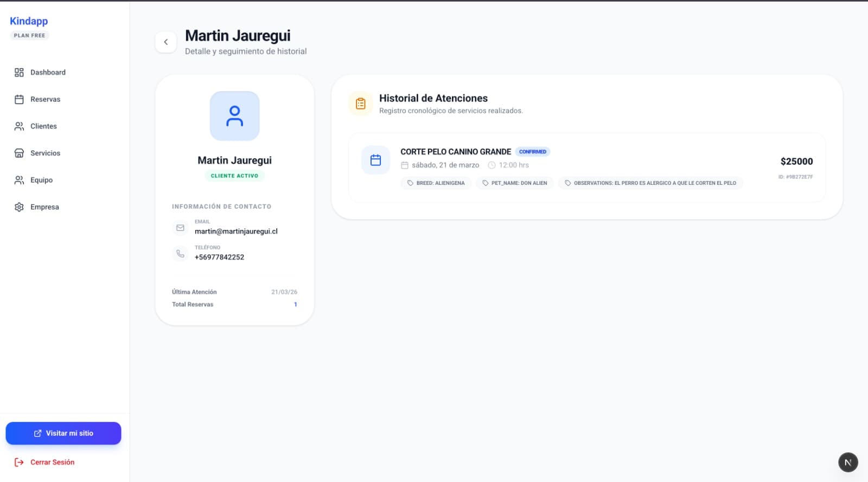This screenshot has width=868, height=482.
Task: Click the back arrow chevron button
Action: click(165, 42)
